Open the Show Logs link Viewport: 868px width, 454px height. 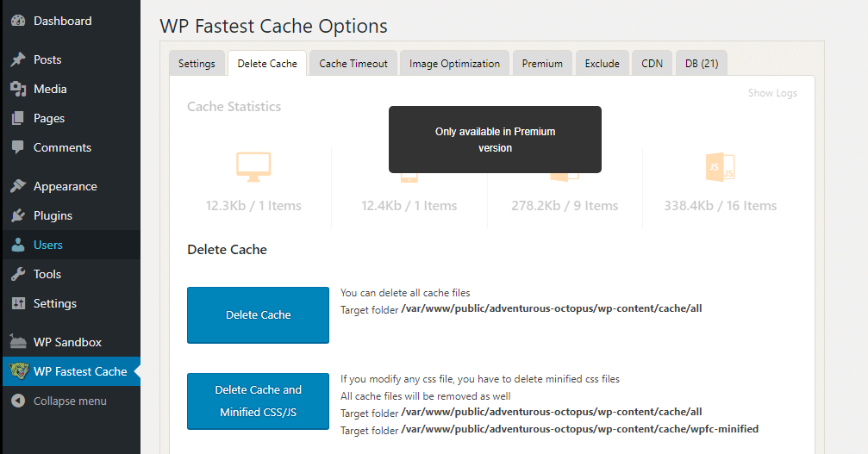[x=772, y=93]
